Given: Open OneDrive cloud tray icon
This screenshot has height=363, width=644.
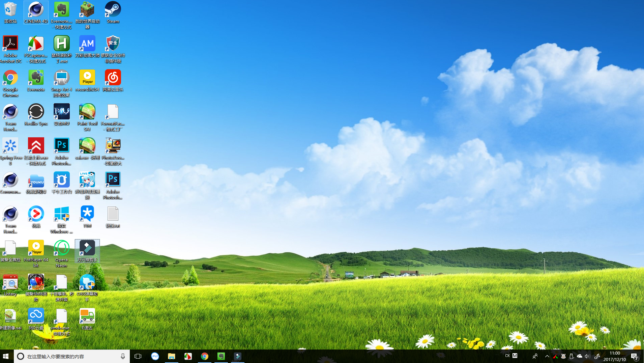Looking at the screenshot, I should 580,356.
